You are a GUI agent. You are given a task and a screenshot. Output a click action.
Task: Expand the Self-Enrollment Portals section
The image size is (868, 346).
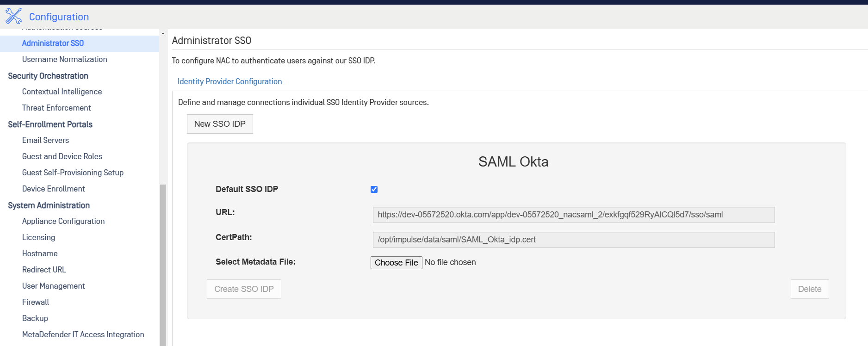click(x=50, y=124)
